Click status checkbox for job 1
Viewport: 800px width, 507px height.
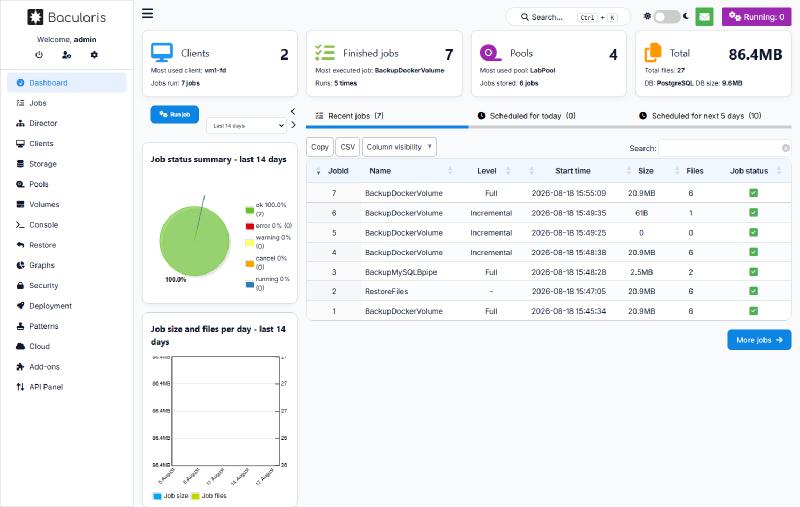click(753, 311)
